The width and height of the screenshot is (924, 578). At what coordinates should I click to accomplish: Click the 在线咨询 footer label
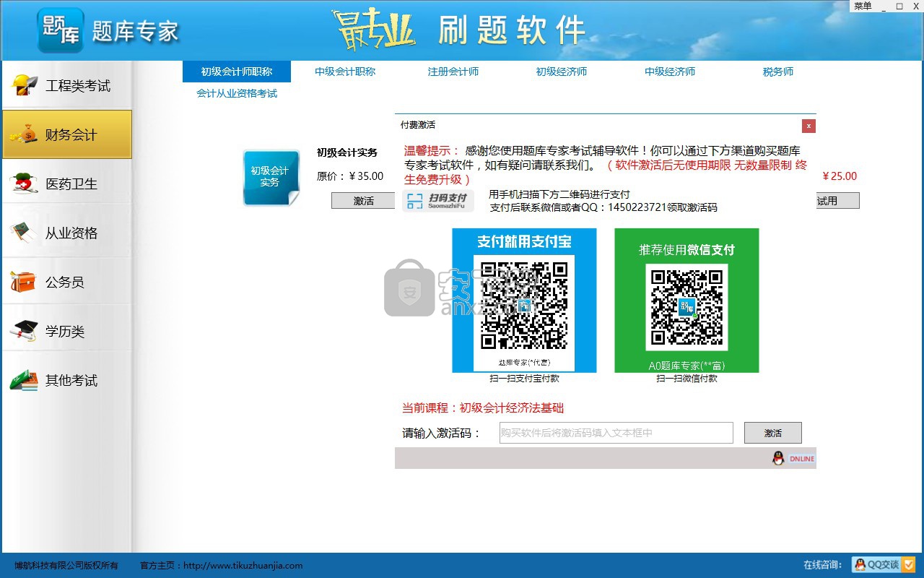(822, 565)
